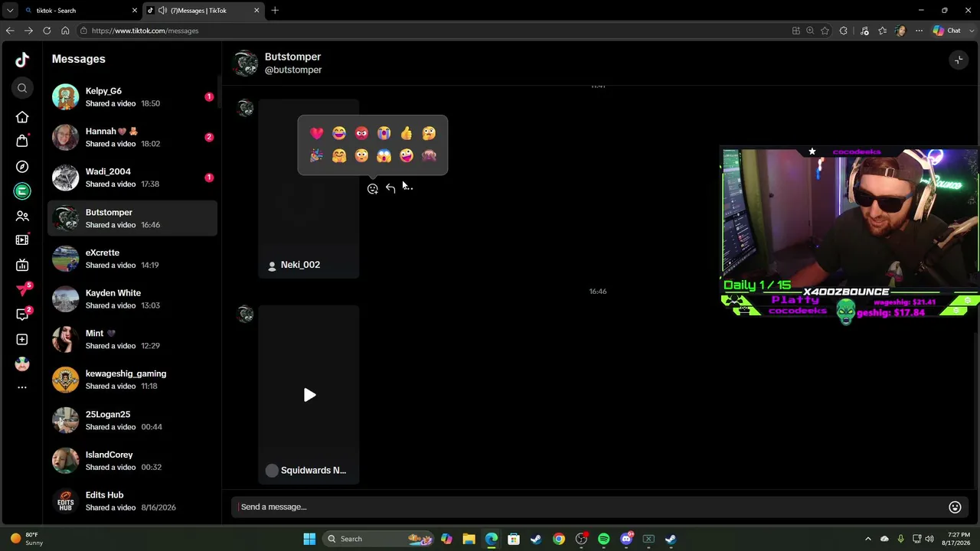Open Google Chrome from the taskbar
This screenshot has width=980, height=551.
[x=559, y=539]
